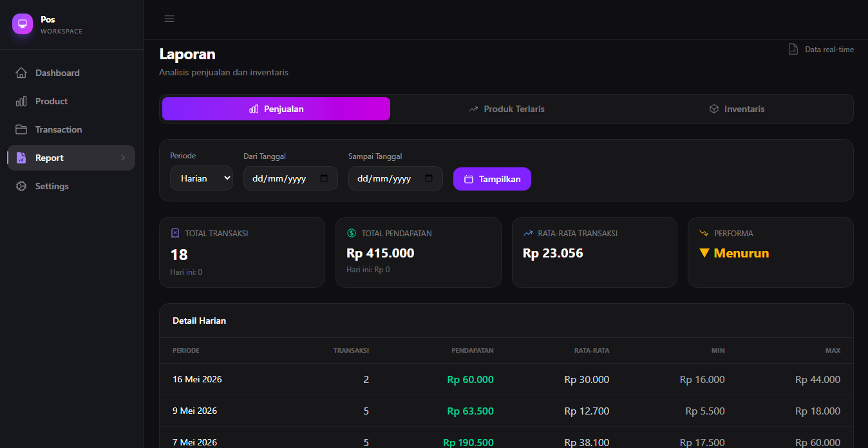Toggle the hamburger sidebar menu icon

[169, 19]
